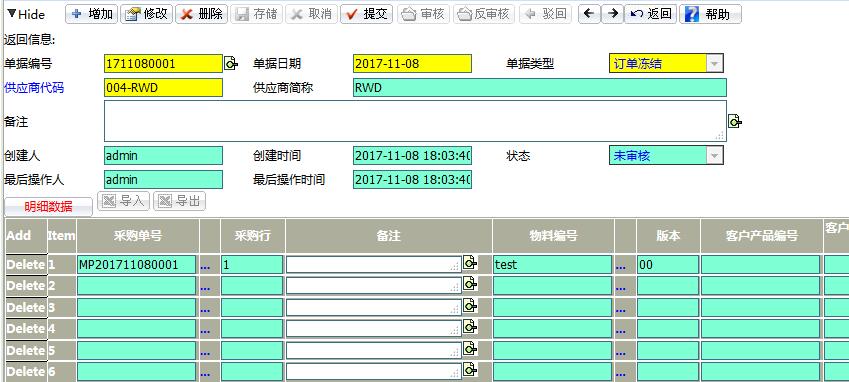Delete detail row 6
The width and height of the screenshot is (849, 382).
click(x=25, y=372)
